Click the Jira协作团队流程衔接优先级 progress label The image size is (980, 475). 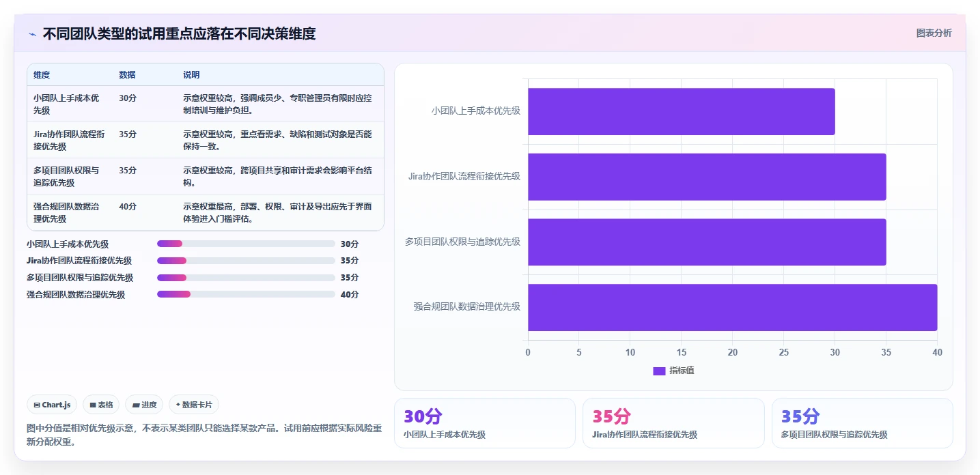point(79,261)
